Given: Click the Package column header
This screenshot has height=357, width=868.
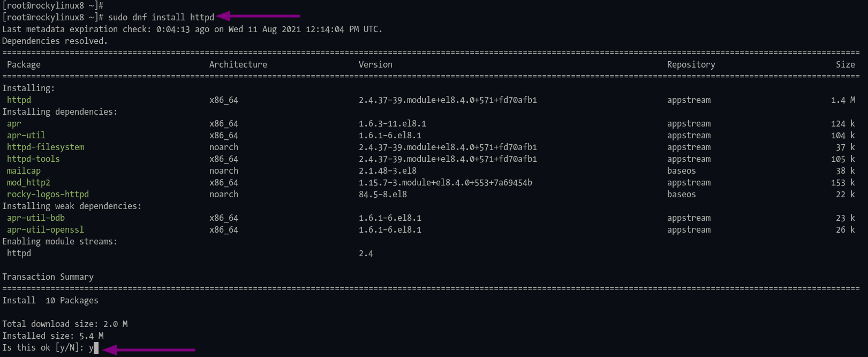Looking at the screenshot, I should point(24,65).
